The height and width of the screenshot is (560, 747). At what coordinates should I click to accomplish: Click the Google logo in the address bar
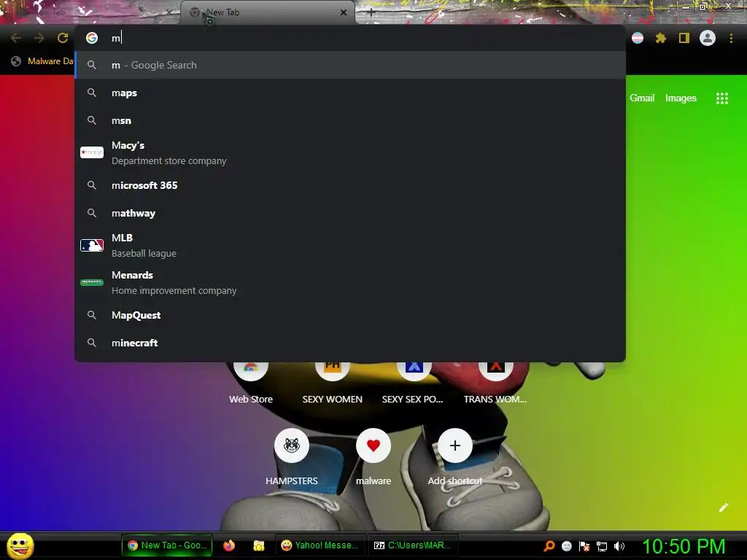point(92,38)
